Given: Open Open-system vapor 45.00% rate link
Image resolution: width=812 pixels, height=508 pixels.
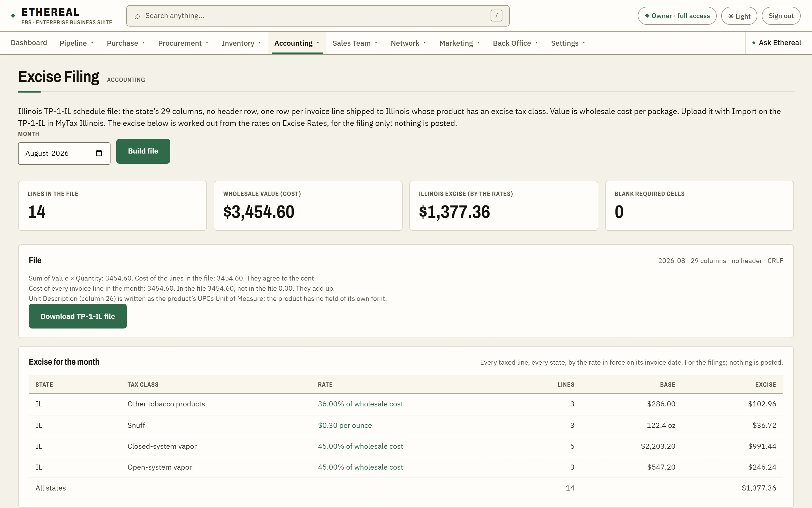Looking at the screenshot, I should coord(360,467).
